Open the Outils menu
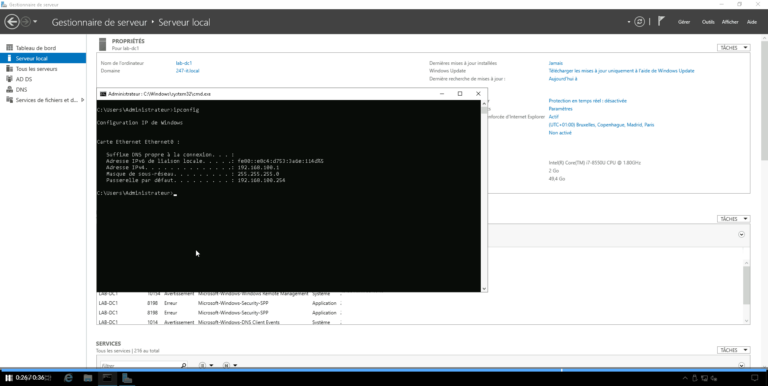Image resolution: width=768 pixels, height=386 pixels. click(708, 22)
